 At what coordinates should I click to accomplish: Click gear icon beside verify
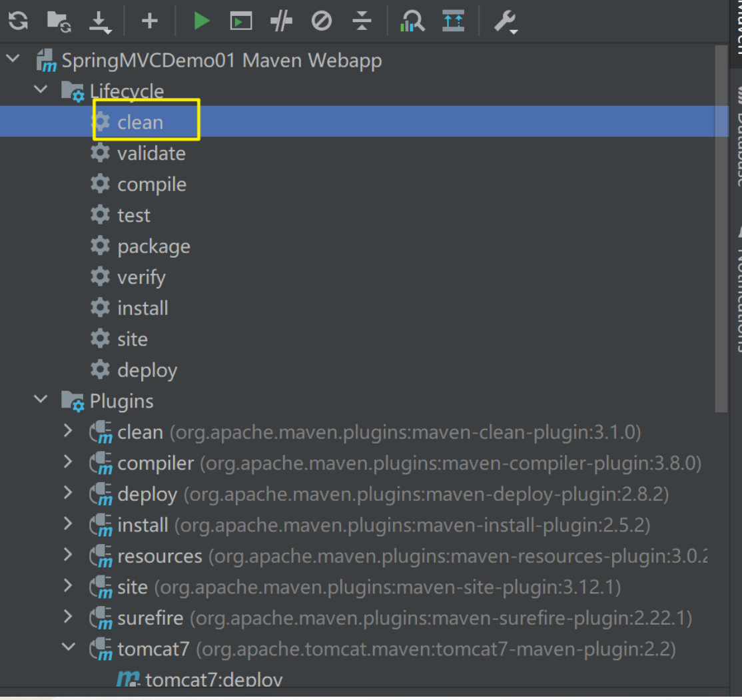(x=100, y=276)
